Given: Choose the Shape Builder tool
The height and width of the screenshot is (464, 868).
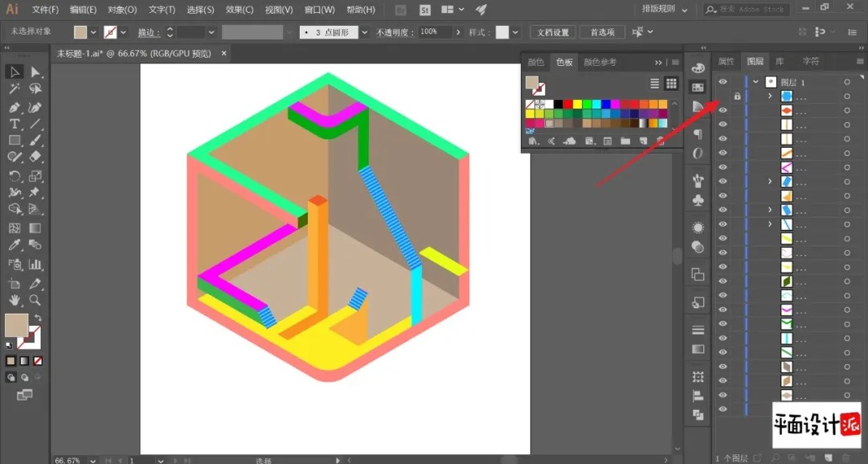Looking at the screenshot, I should [14, 209].
